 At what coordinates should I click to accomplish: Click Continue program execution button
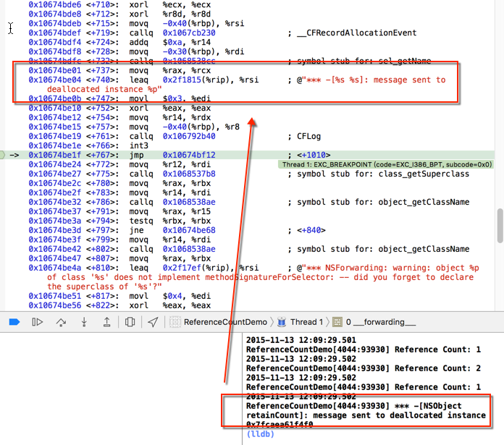(37, 322)
